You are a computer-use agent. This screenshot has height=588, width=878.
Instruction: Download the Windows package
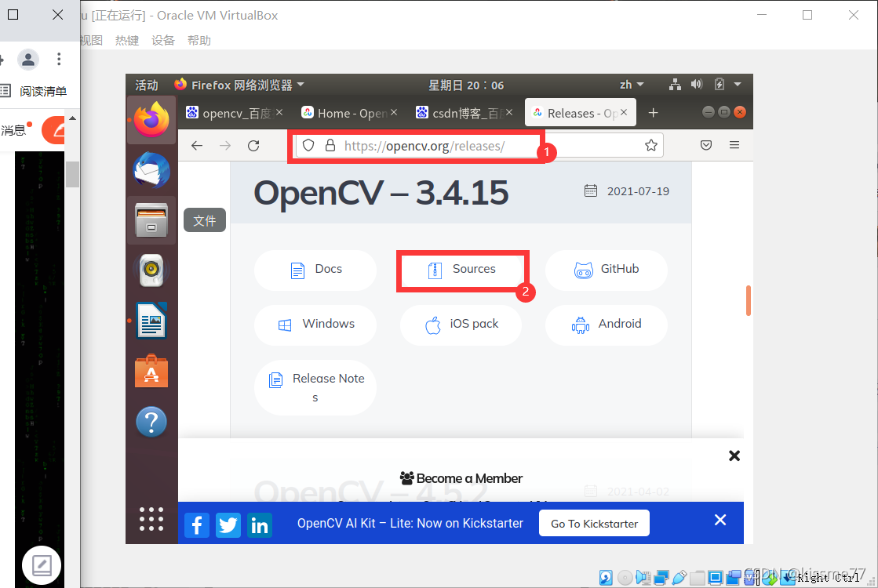tap(315, 325)
